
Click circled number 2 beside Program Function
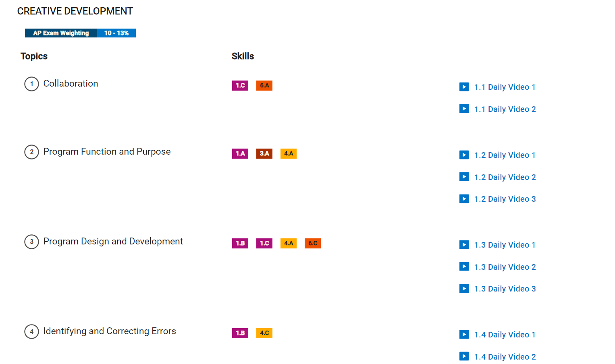pos(31,152)
